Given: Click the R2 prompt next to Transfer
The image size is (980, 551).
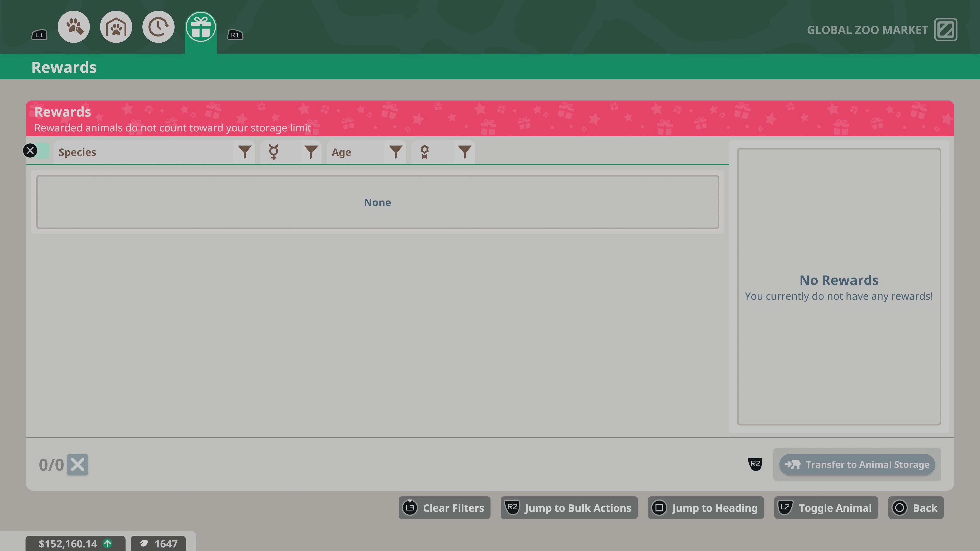Looking at the screenshot, I should [x=755, y=464].
